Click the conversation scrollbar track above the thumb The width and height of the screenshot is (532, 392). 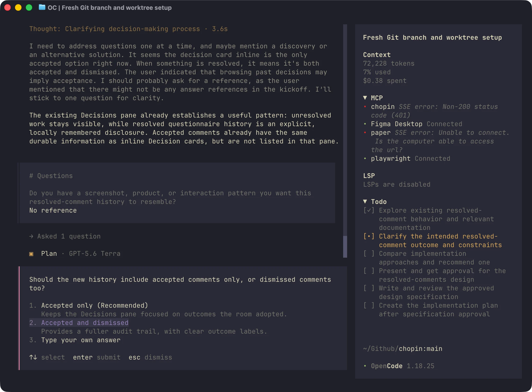point(345,130)
